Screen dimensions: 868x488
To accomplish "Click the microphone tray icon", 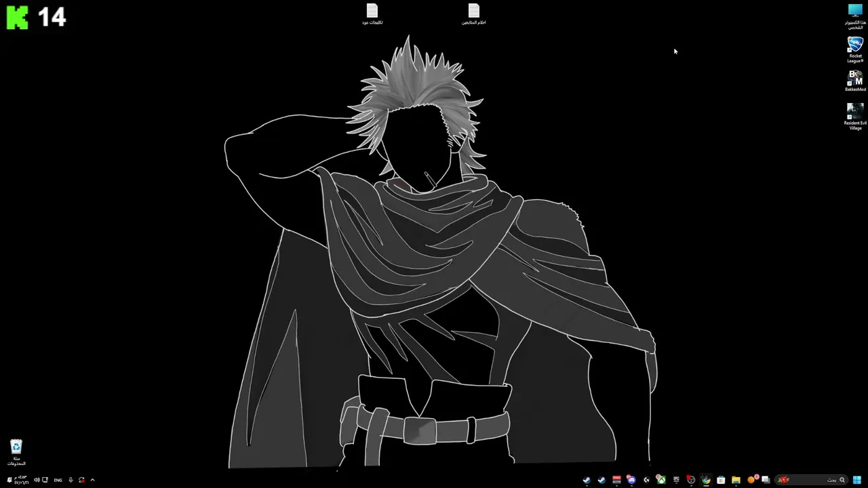I will (71, 480).
